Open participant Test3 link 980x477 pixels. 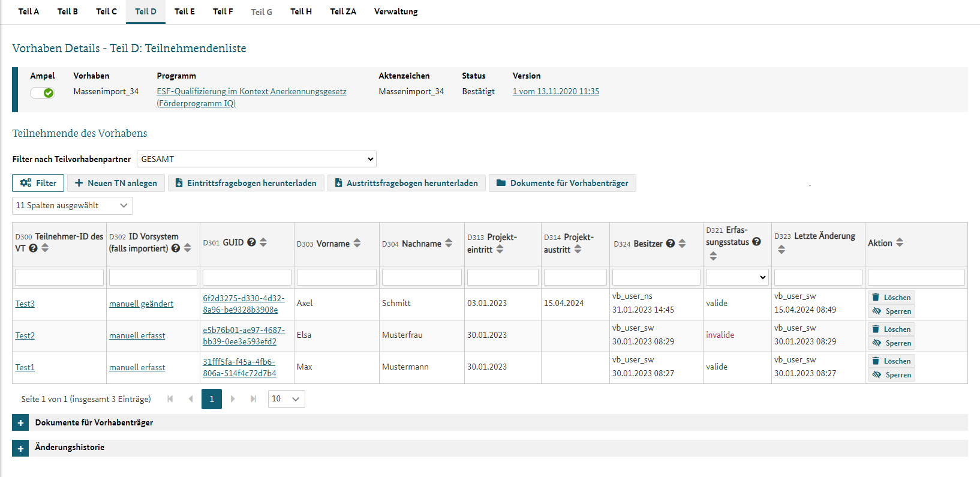(25, 304)
